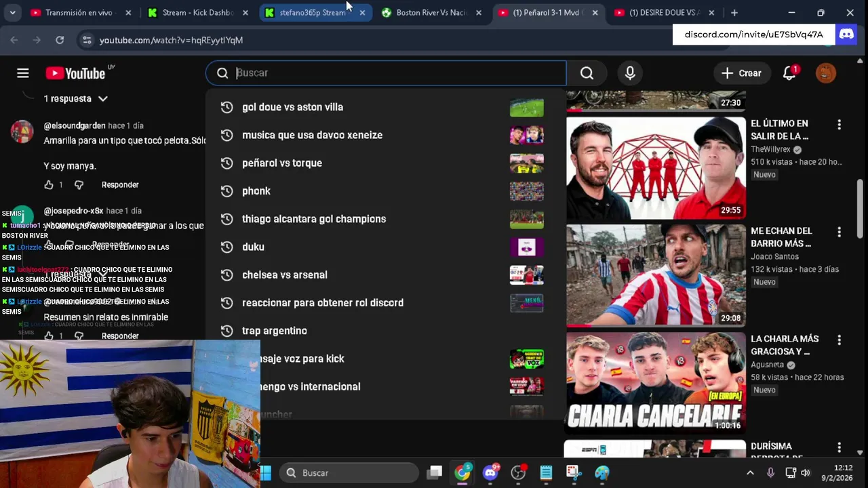Open the @elsoundgarden channel link
This screenshot has width=868, height=488.
pyautogui.click(x=75, y=125)
